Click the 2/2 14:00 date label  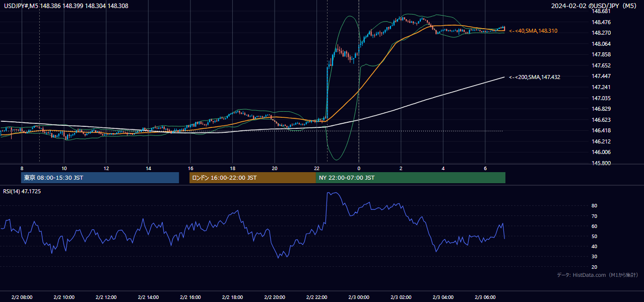[x=148, y=297]
